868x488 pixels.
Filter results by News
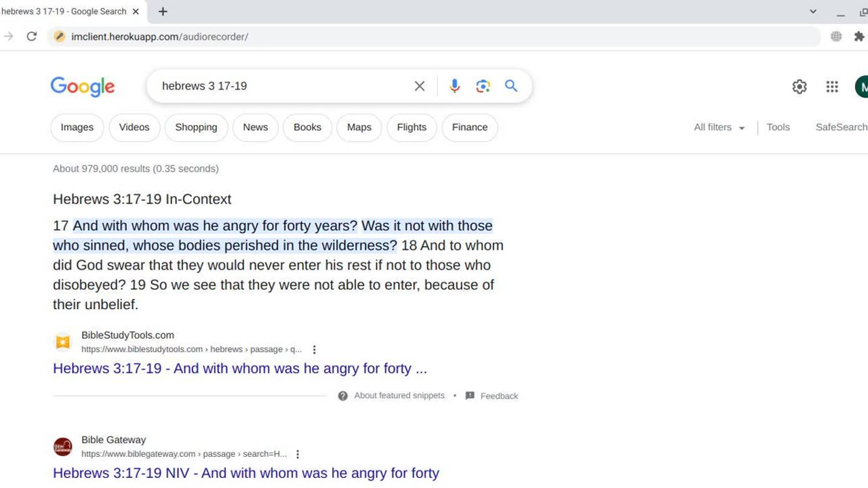click(x=256, y=127)
